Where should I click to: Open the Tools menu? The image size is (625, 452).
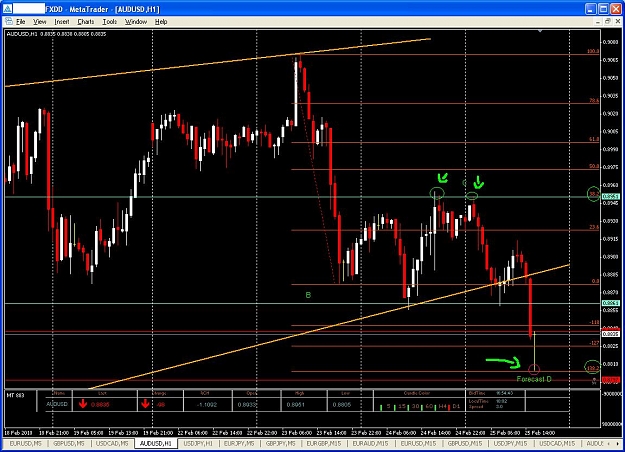coord(110,22)
